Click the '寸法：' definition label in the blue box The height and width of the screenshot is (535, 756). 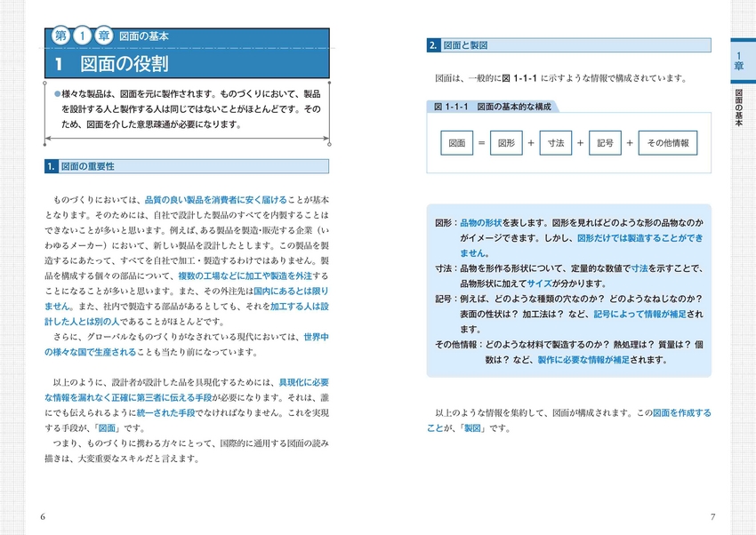tap(446, 268)
